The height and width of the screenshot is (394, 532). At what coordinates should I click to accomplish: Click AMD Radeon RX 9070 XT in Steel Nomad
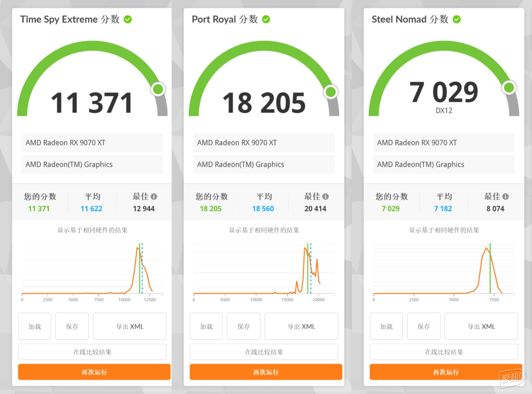[444, 143]
